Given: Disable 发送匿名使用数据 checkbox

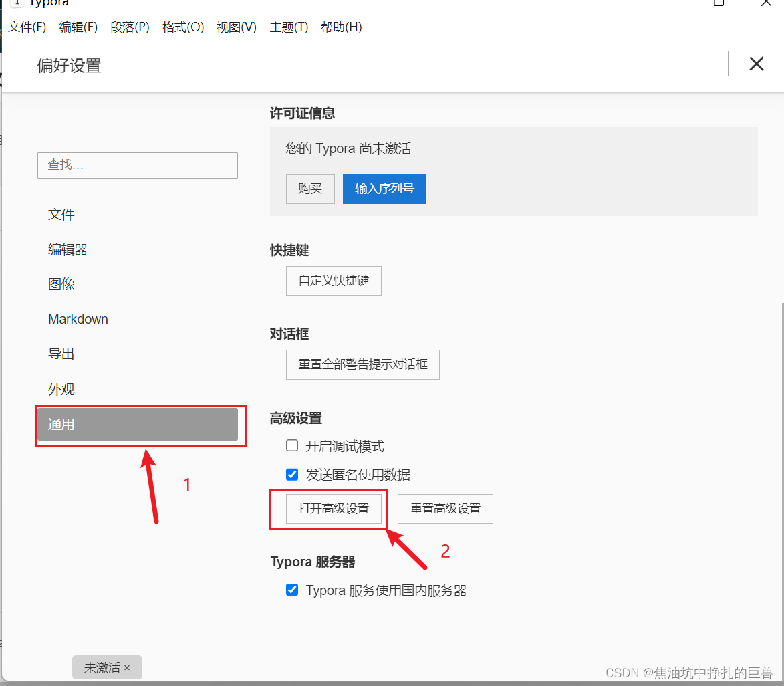Looking at the screenshot, I should tap(292, 475).
